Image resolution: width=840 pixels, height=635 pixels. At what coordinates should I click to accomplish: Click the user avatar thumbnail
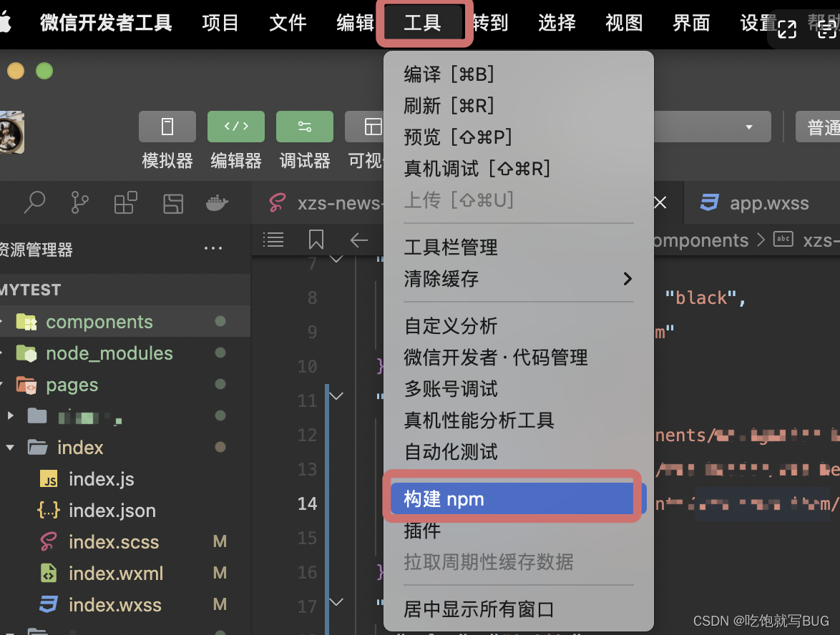(11, 132)
